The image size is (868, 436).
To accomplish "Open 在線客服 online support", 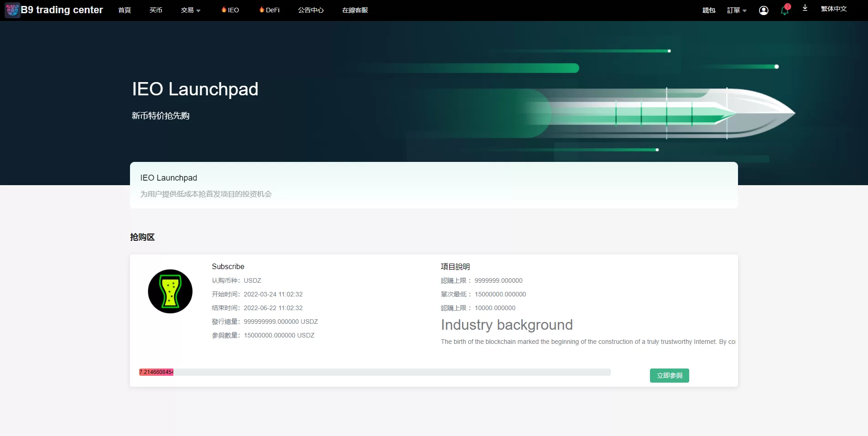I will 355,10.
